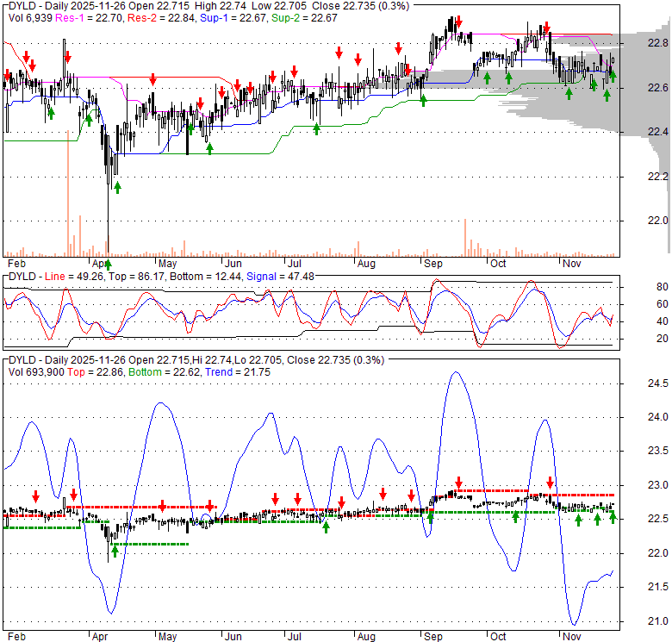Image resolution: width=672 pixels, height=642 pixels.
Task: Click the green arrow under May candles in the top chart
Action: pyautogui.click(x=209, y=147)
